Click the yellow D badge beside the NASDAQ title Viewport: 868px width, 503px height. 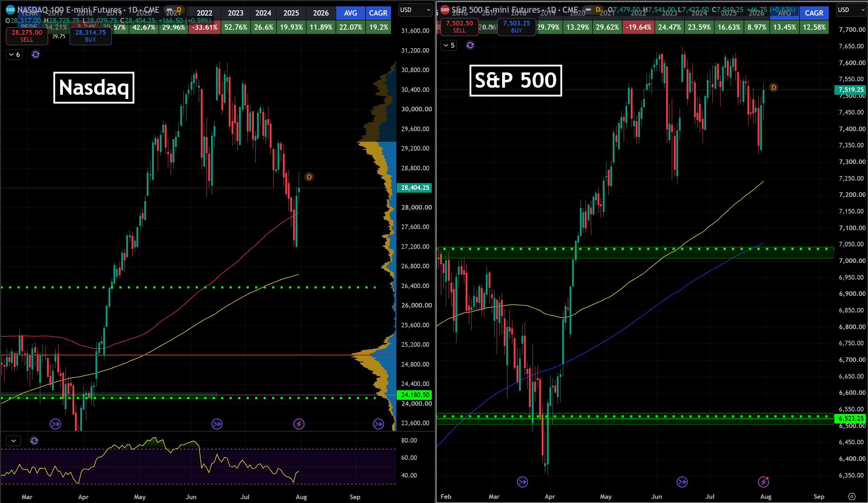coord(179,10)
